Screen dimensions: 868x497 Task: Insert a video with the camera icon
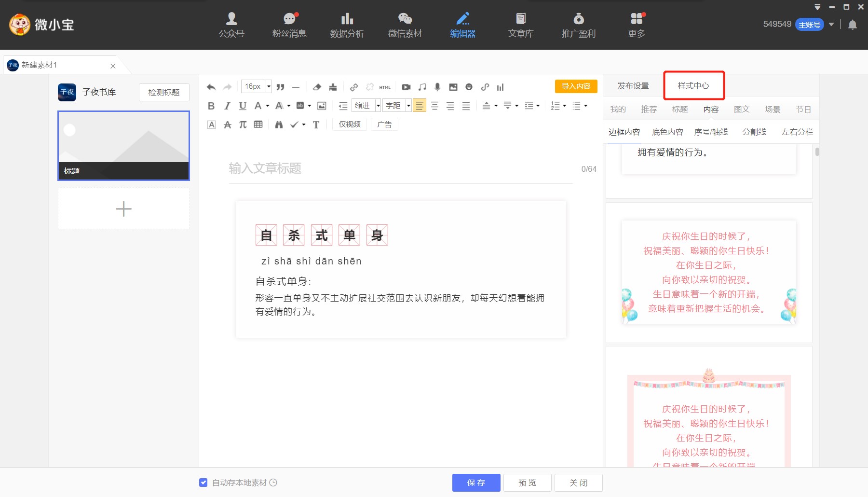point(406,87)
